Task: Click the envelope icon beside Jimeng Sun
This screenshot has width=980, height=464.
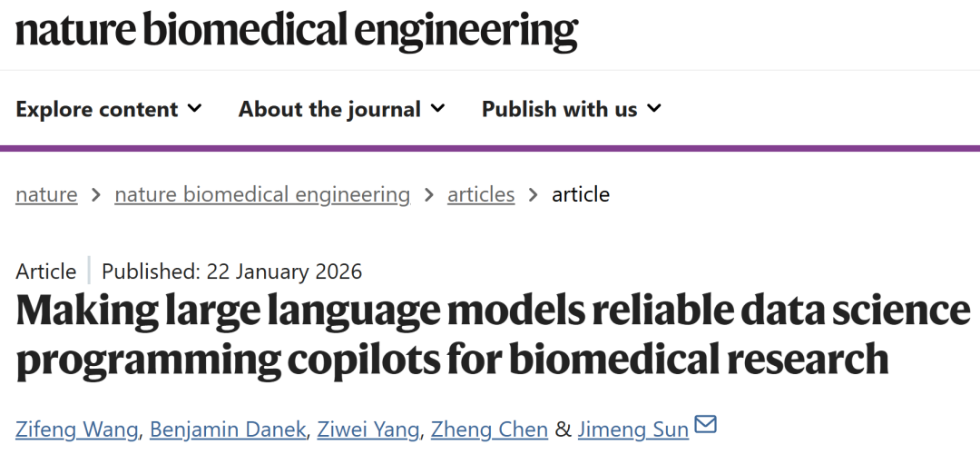Action: pos(705,424)
